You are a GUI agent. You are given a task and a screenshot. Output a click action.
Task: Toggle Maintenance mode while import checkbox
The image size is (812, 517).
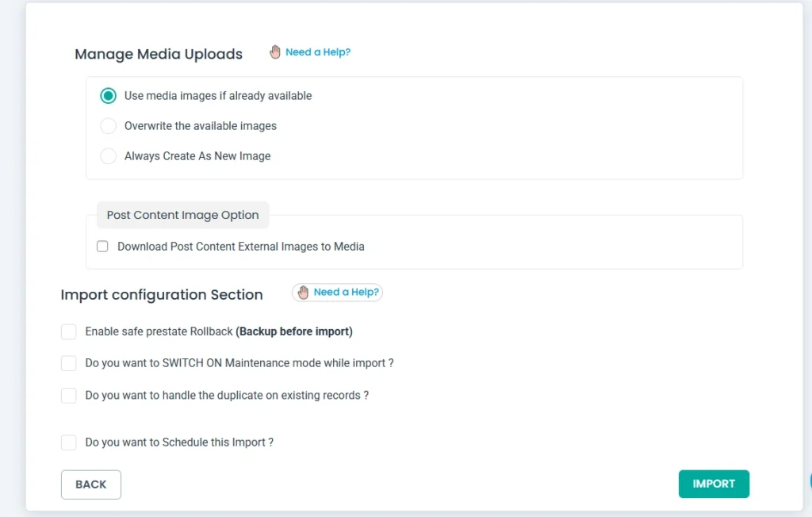[x=69, y=363]
